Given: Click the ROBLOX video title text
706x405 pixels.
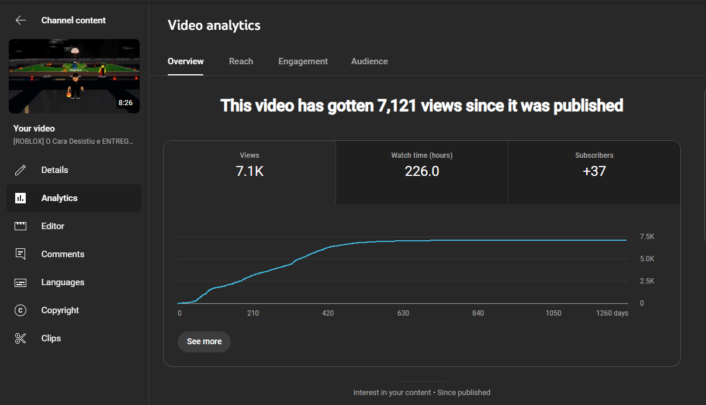Looking at the screenshot, I should (x=74, y=142).
